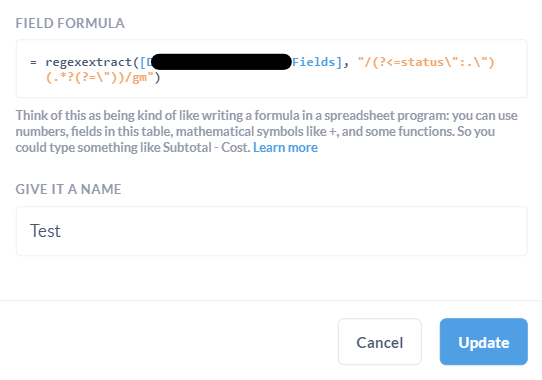Click the blue Fields] reference token
Screen dimensions: 542x380
(x=317, y=62)
